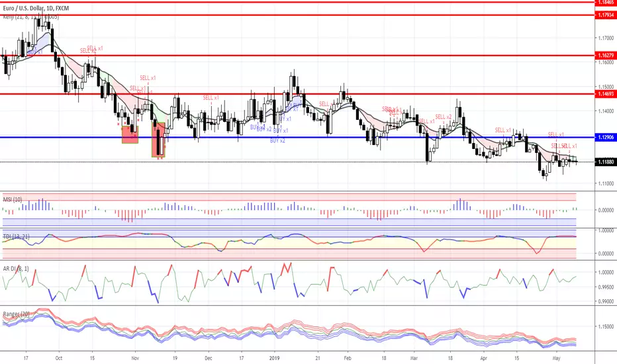Select the red horizontal line at 1.14693
Viewport: 617px width, 364px height.
coord(297,94)
